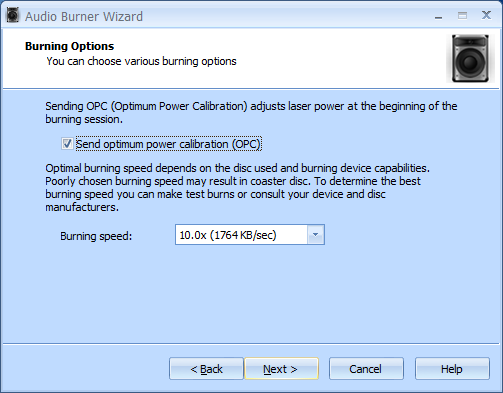This screenshot has height=393, width=503.
Task: Click the 'Optimal burning speed depends' paragraph
Action: (x=237, y=187)
